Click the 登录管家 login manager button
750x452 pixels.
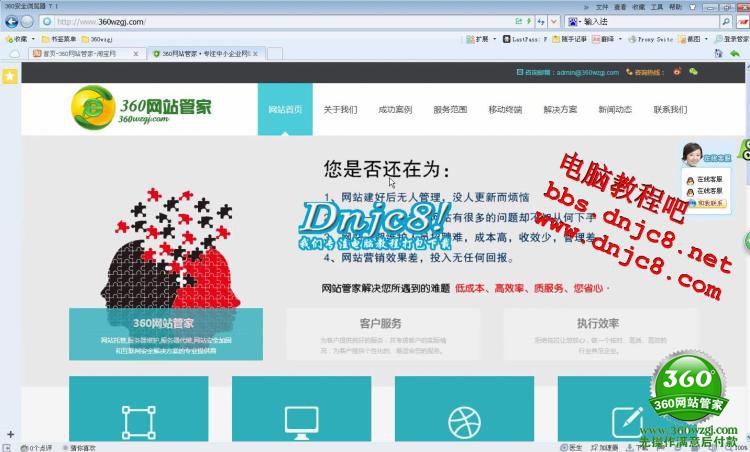732,39
